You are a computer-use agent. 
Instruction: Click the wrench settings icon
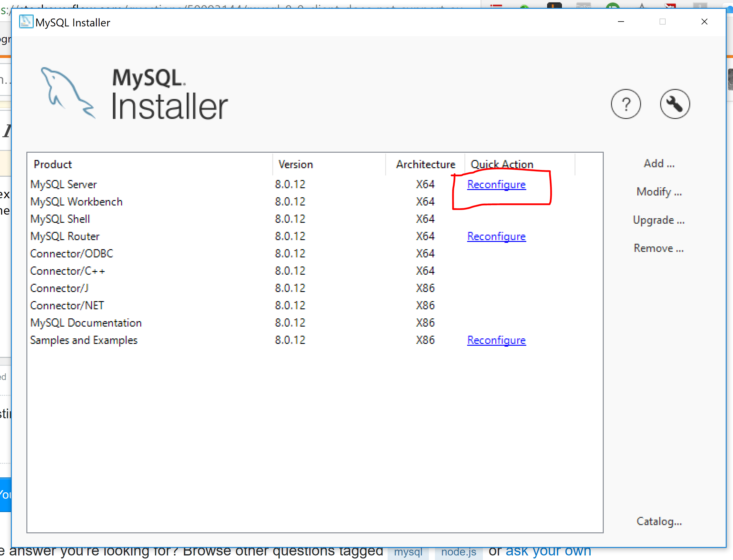[675, 104]
